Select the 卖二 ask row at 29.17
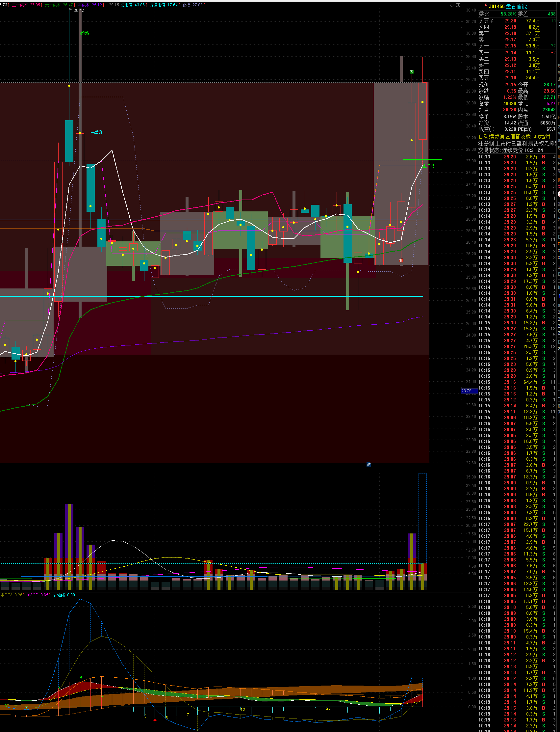Screen dimensions: 560x732 coord(517,40)
